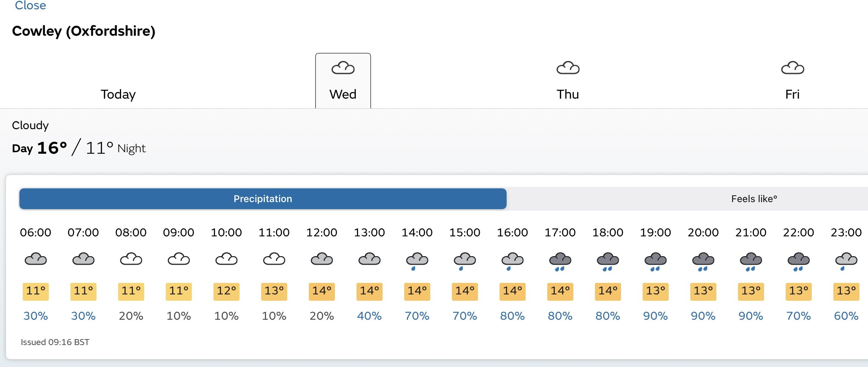Click the 23:00 light rain icon
Image resolution: width=868 pixels, height=367 pixels.
(846, 261)
